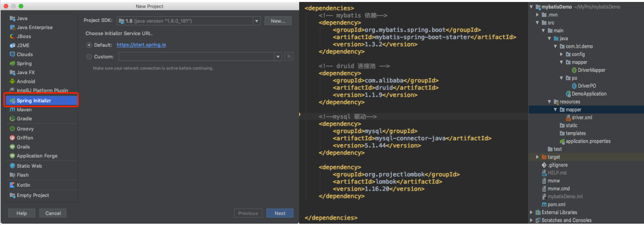644x225 pixels.
Task: Click druid version 1.1.9 line
Action: [x=375, y=95]
